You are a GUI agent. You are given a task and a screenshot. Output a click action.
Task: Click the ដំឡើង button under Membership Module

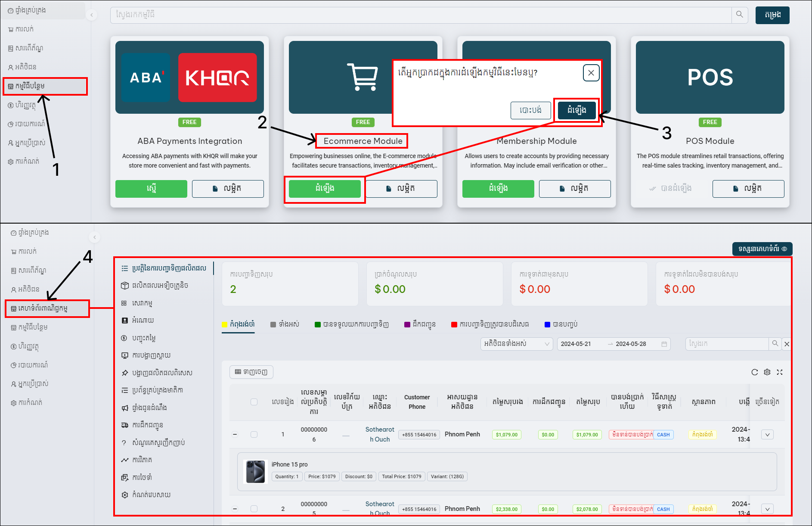coord(498,189)
